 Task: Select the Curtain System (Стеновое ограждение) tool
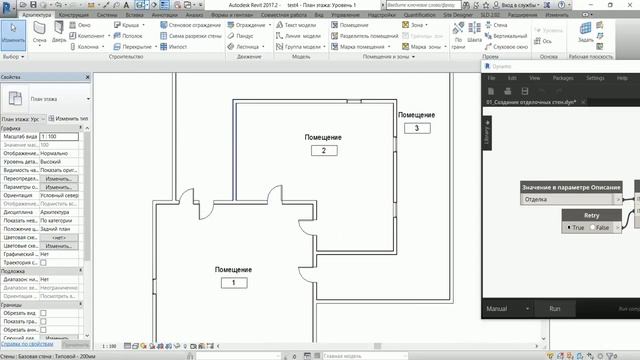click(x=191, y=25)
